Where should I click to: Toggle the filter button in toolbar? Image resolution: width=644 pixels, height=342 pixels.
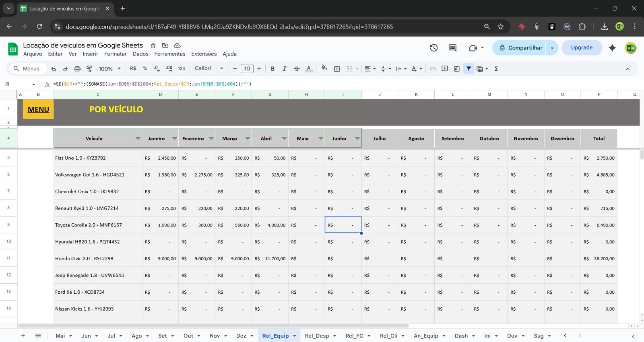(469, 69)
